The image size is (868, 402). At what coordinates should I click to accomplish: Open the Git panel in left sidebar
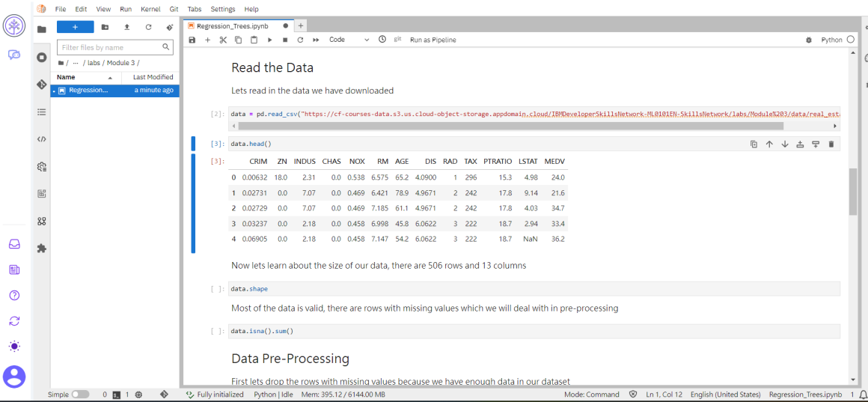42,85
